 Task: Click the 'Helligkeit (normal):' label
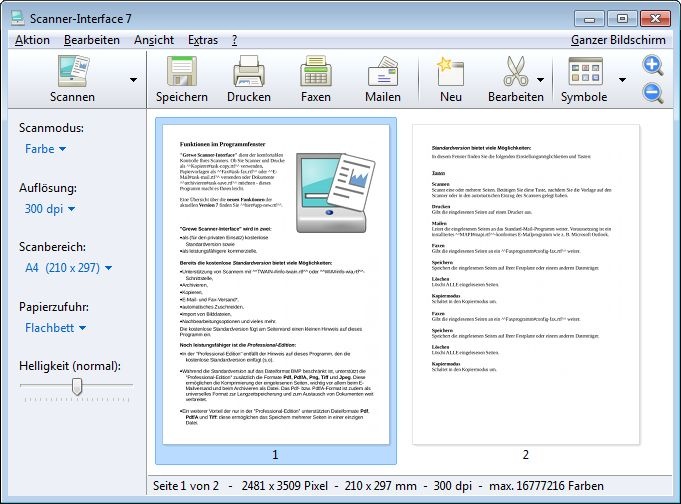(70, 366)
